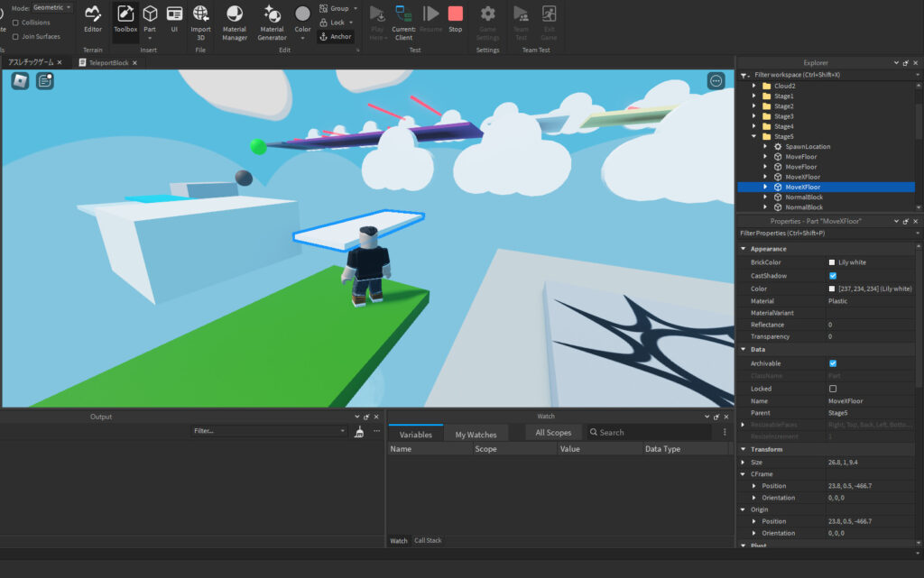Screen dimensions: 924x578
Task: Switch Current Client view
Action: point(403,23)
